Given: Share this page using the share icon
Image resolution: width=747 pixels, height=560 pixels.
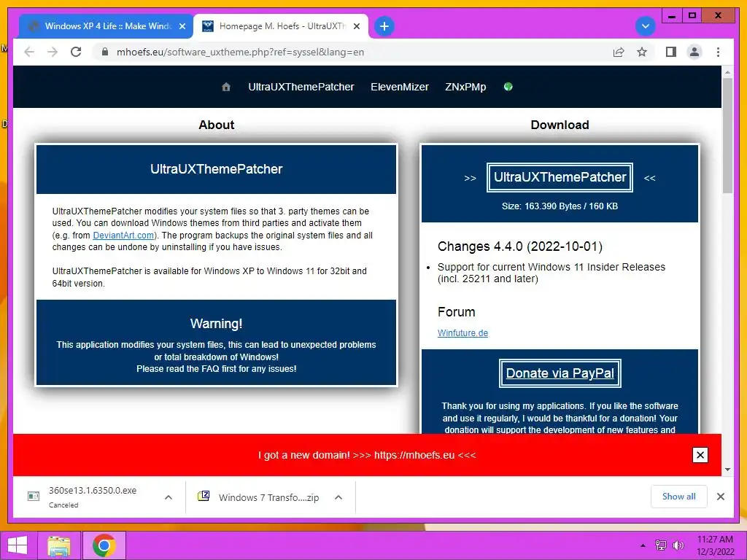Looking at the screenshot, I should click(x=619, y=52).
